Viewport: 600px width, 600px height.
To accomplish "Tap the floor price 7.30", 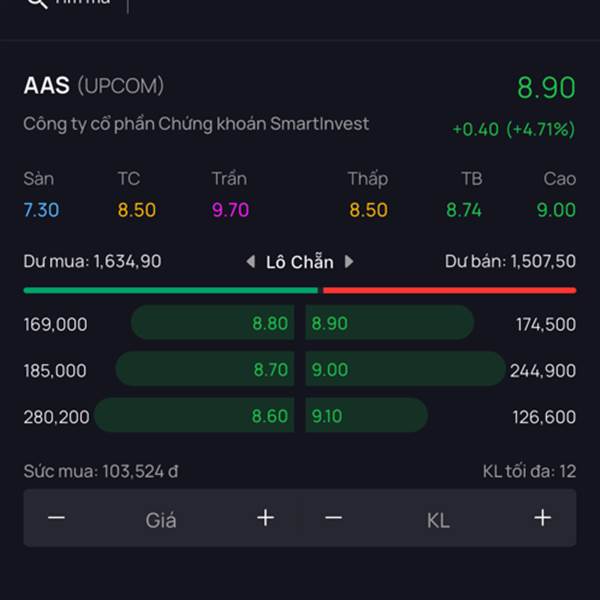I will tap(41, 210).
